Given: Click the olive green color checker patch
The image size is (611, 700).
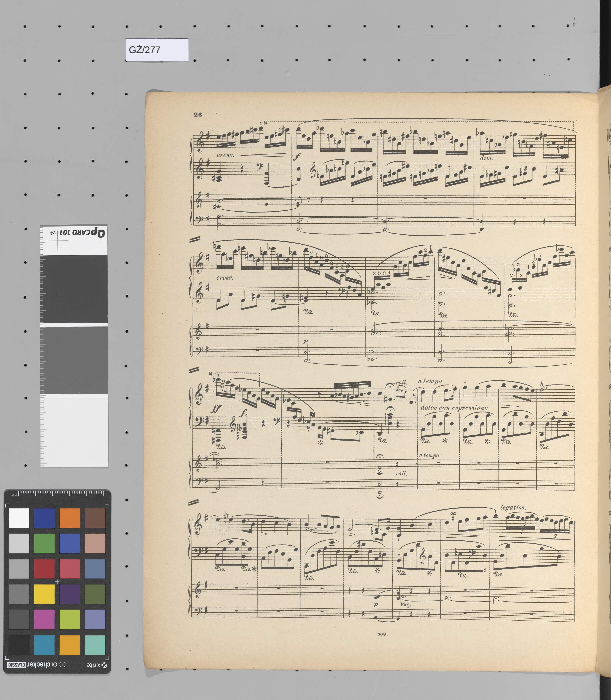Looking at the screenshot, I should click(95, 594).
